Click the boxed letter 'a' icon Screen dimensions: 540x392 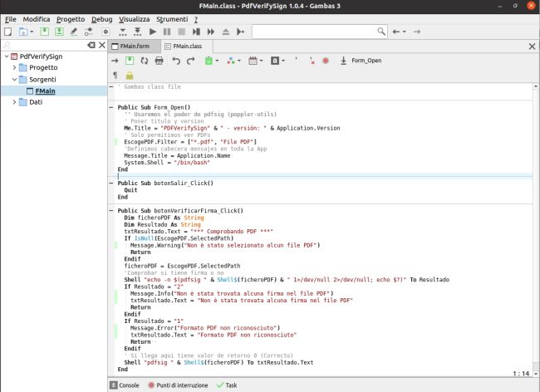(275, 61)
